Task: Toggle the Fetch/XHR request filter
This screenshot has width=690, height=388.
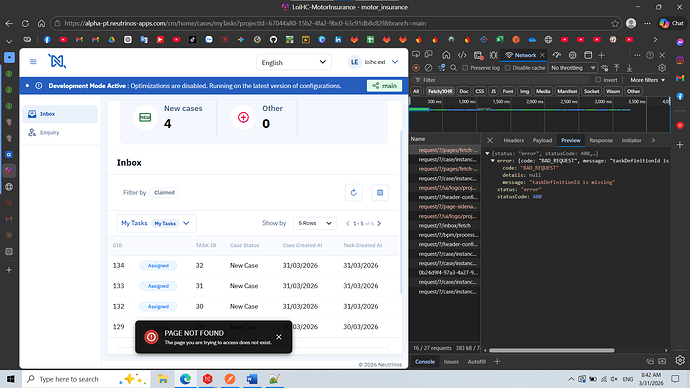Action: point(440,91)
